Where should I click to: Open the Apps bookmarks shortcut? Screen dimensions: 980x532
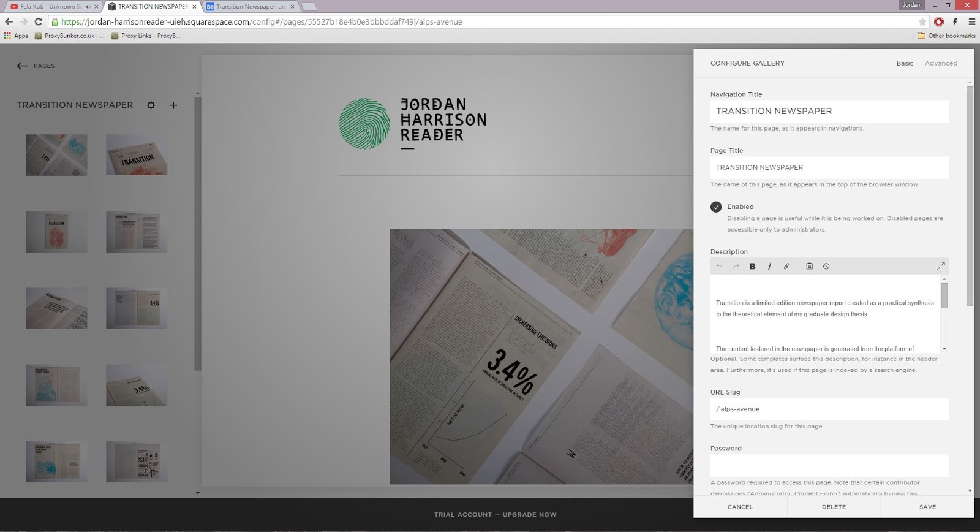pos(16,36)
